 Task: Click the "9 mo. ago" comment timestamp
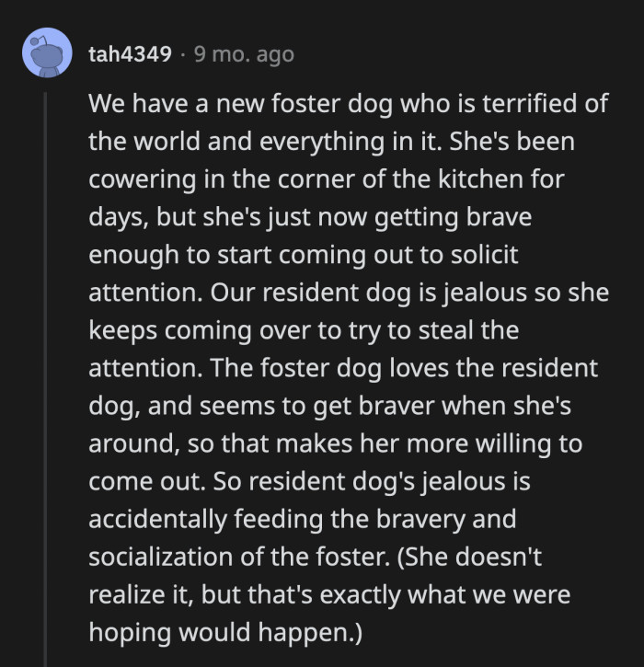(244, 54)
